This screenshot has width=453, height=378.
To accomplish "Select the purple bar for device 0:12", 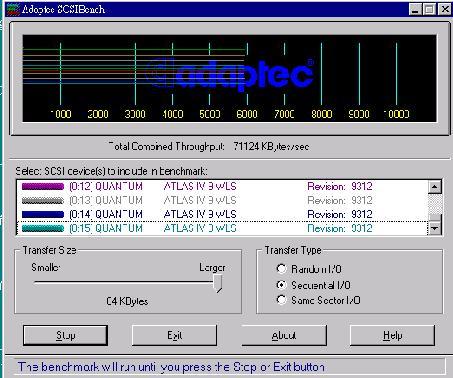I will point(43,186).
